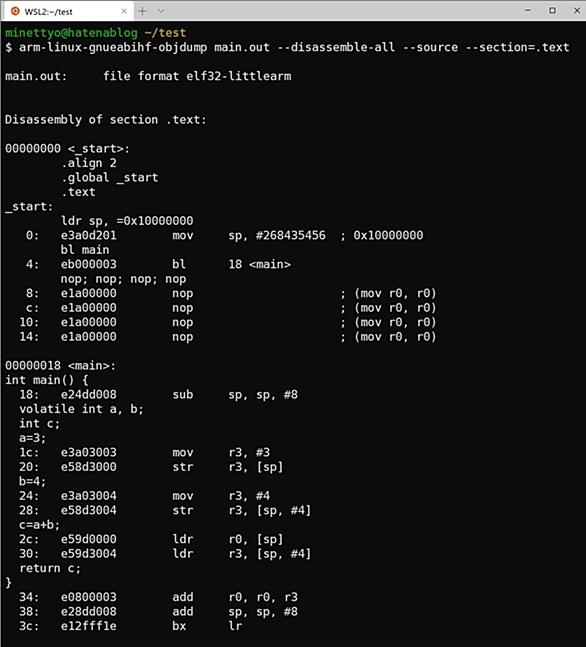586x647 pixels.
Task: Click the Ubuntu icon on WSL2 tab
Action: 15,11
